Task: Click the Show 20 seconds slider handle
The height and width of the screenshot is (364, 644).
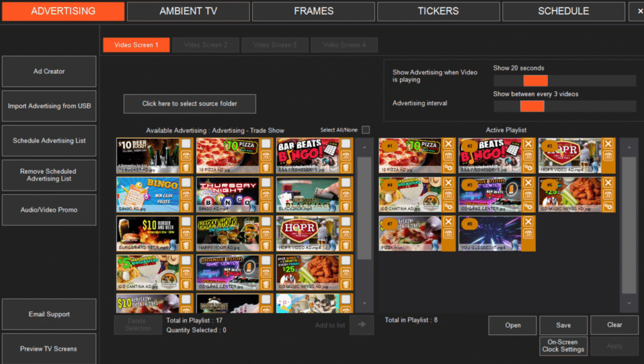Action: click(535, 80)
